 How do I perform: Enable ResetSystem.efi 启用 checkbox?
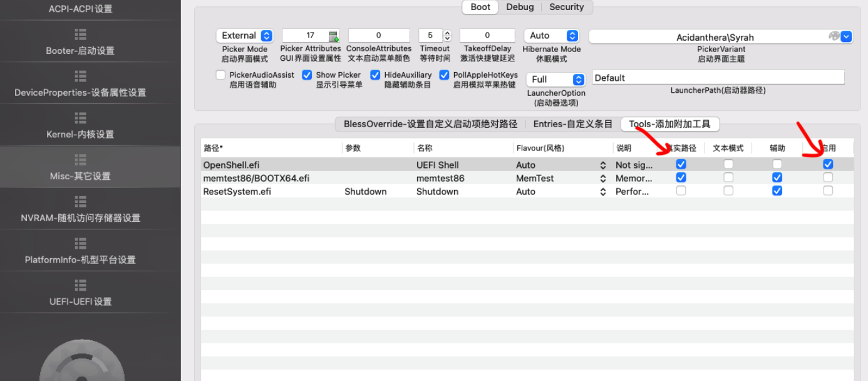pos(828,190)
